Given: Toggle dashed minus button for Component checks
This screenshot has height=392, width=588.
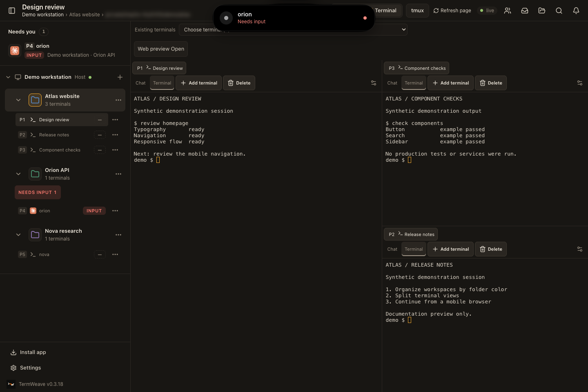Looking at the screenshot, I should [x=100, y=150].
